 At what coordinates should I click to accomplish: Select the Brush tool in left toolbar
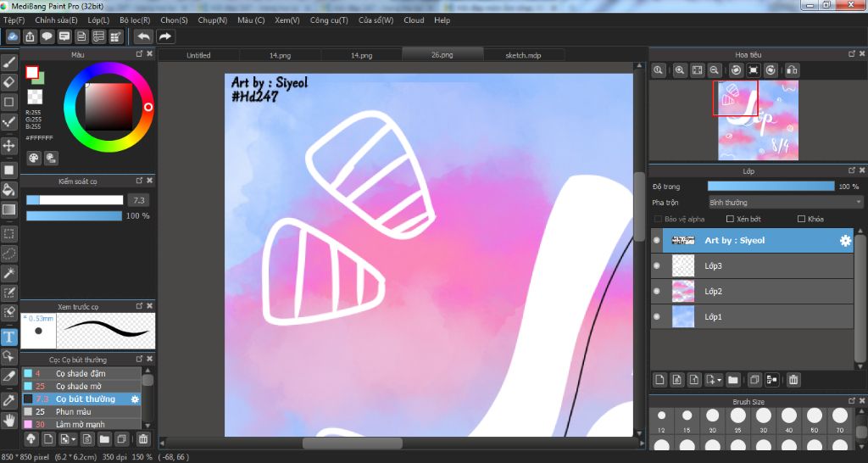click(x=9, y=63)
